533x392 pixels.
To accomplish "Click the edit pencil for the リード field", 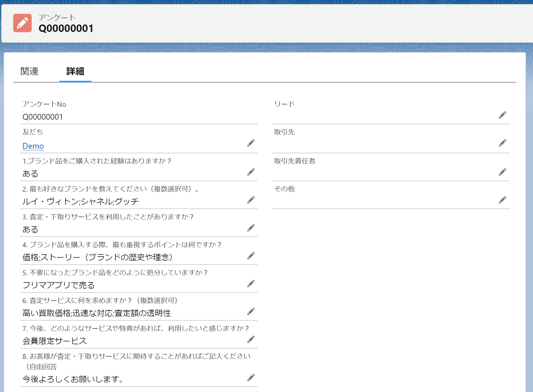I will [502, 115].
